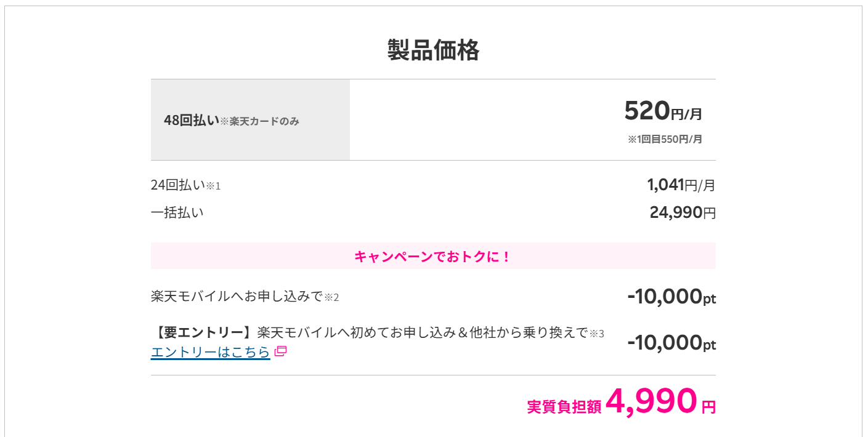Click the first -10,000pt discount value
Image resolution: width=868 pixels, height=437 pixels.
[671, 297]
